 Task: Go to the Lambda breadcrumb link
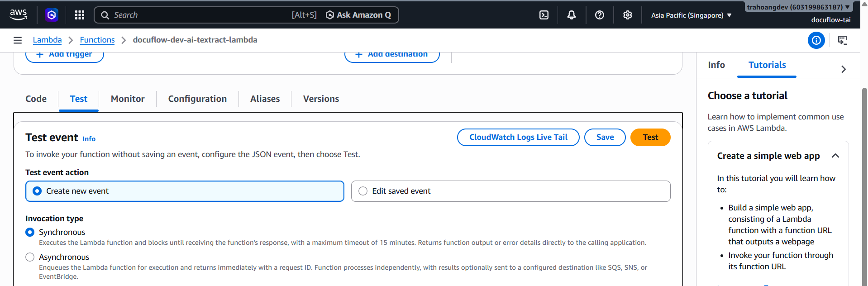pos(47,40)
